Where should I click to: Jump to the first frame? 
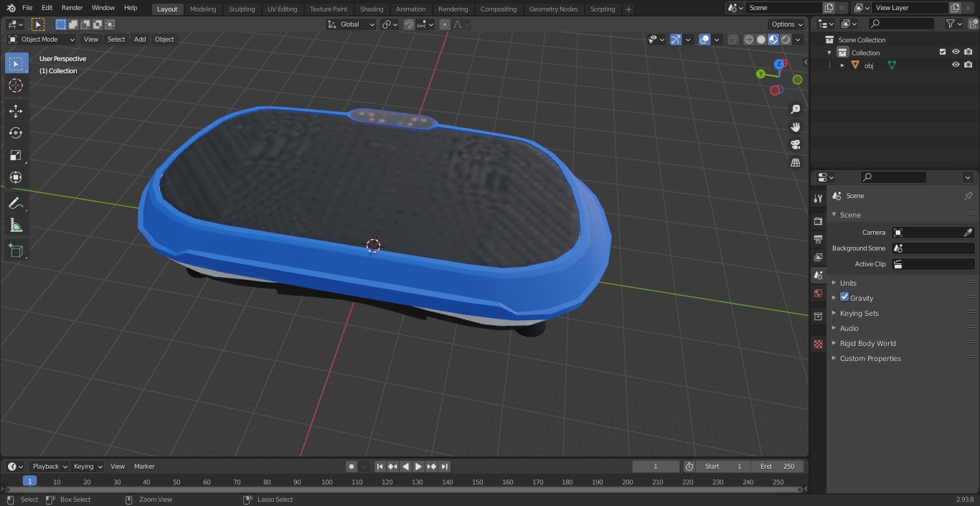coord(380,467)
